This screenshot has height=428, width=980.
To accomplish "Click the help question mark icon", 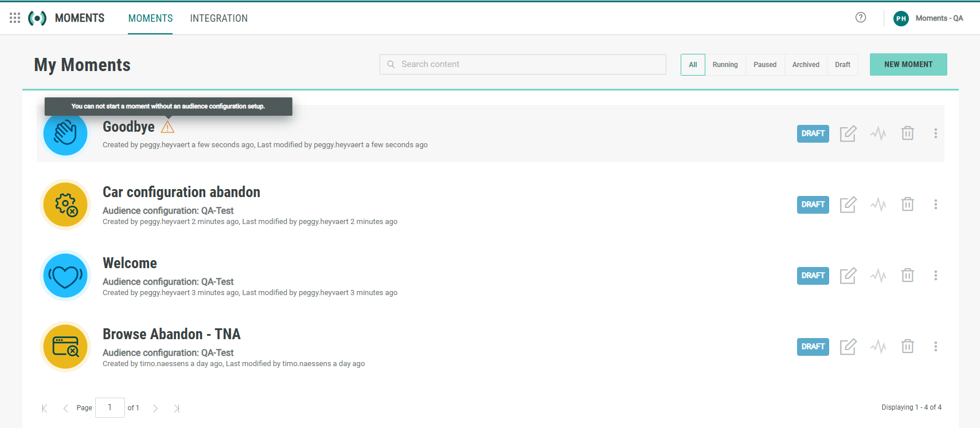I will click(x=860, y=18).
